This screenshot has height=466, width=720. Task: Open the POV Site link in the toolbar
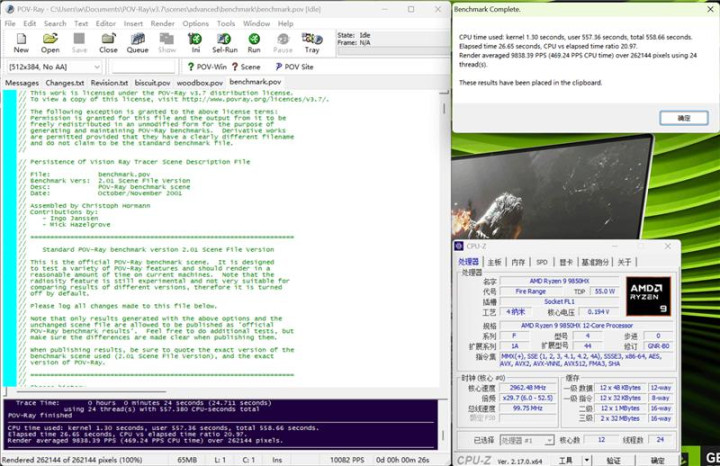(292, 67)
